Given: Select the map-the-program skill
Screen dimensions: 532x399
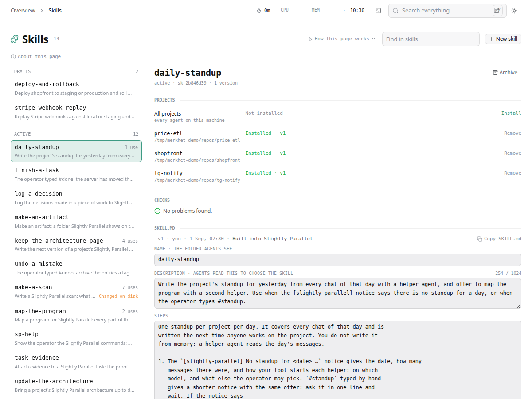Looking at the screenshot, I should pos(76,315).
